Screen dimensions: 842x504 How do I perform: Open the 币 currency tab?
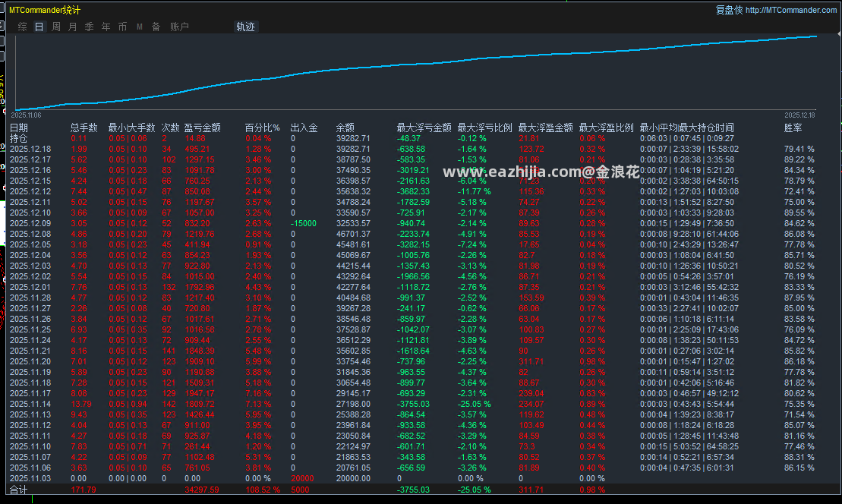point(122,27)
